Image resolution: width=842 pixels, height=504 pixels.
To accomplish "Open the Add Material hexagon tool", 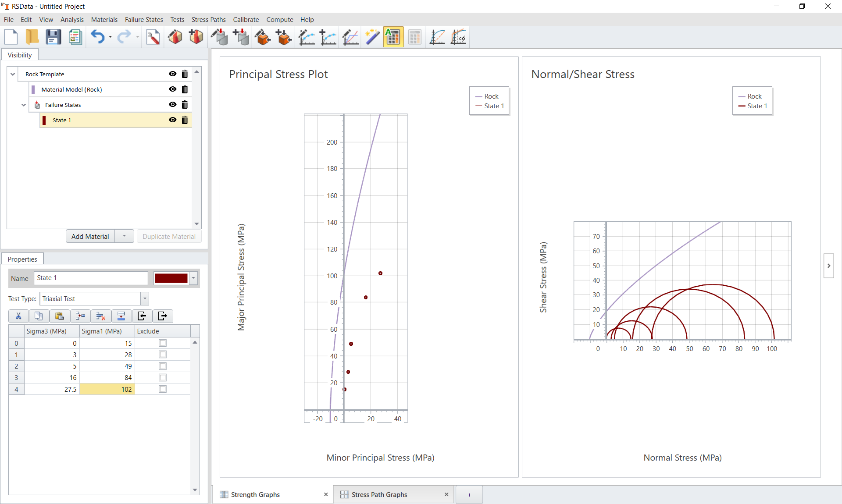I will 196,37.
